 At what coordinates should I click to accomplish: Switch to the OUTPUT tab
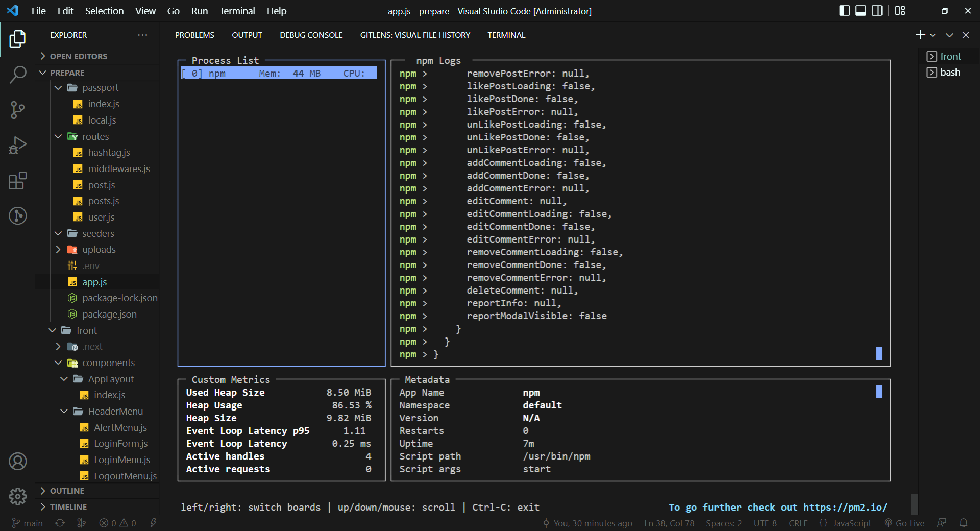pos(247,35)
